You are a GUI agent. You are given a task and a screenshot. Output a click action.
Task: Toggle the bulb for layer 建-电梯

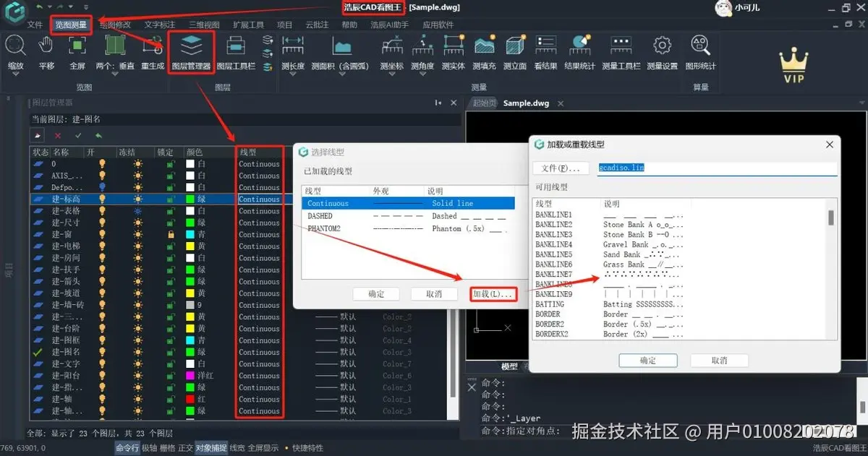point(102,246)
